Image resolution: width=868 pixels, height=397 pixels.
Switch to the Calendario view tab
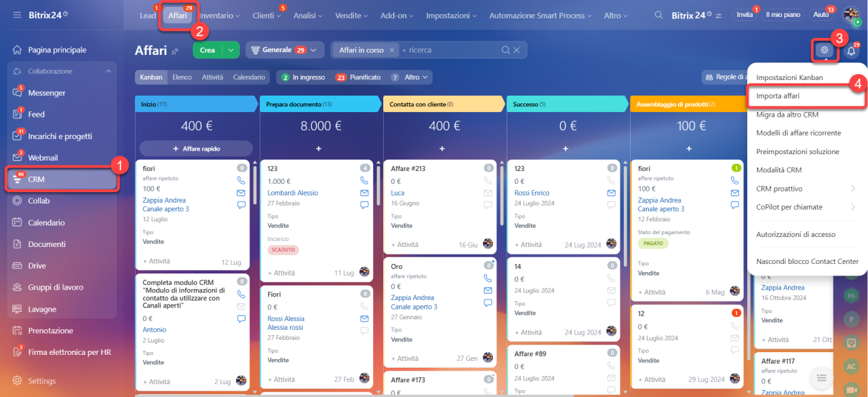click(x=249, y=77)
